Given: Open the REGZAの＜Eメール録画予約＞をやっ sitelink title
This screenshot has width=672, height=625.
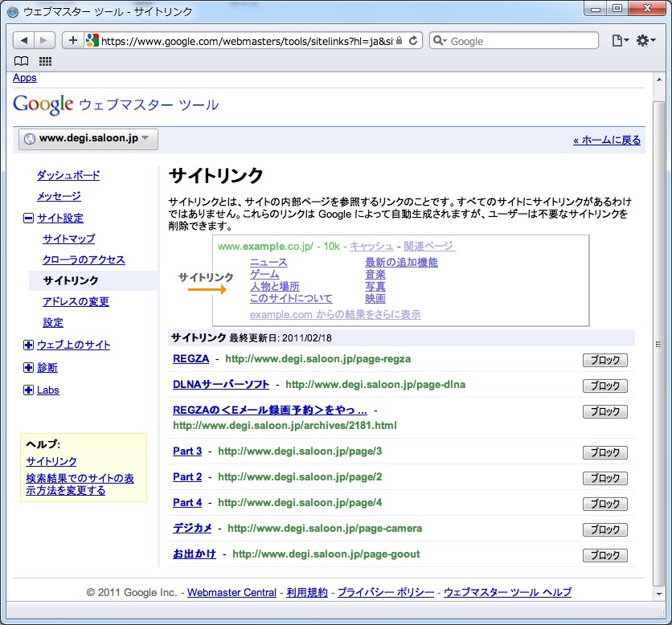Looking at the screenshot, I should click(x=270, y=411).
